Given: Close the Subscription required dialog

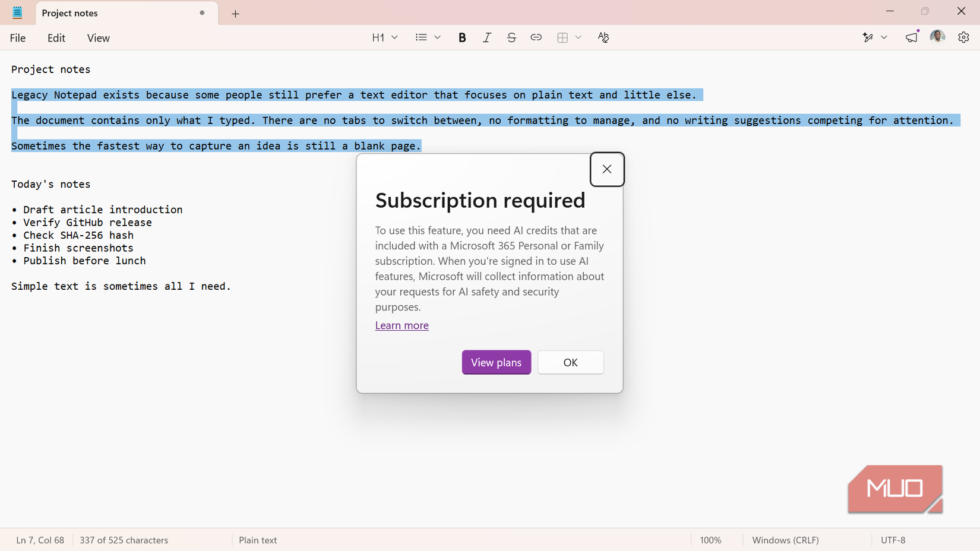Looking at the screenshot, I should pyautogui.click(x=606, y=169).
